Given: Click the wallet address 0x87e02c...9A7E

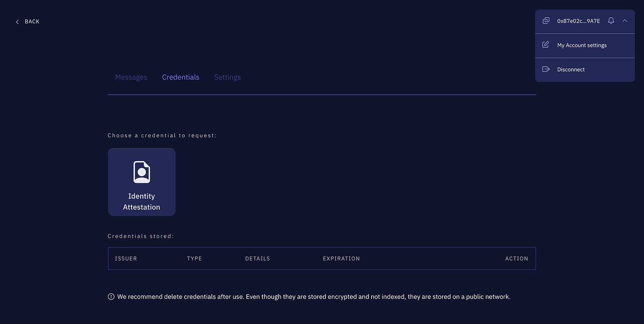Looking at the screenshot, I should (579, 21).
